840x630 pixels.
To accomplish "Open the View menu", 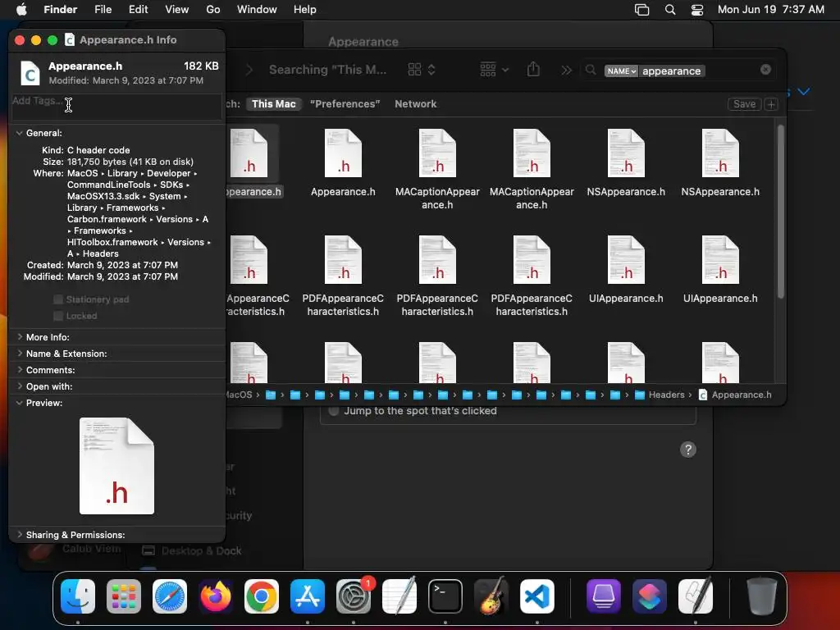I will tap(177, 10).
